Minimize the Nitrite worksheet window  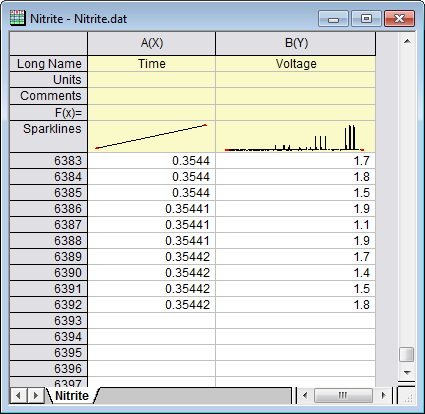point(333,18)
